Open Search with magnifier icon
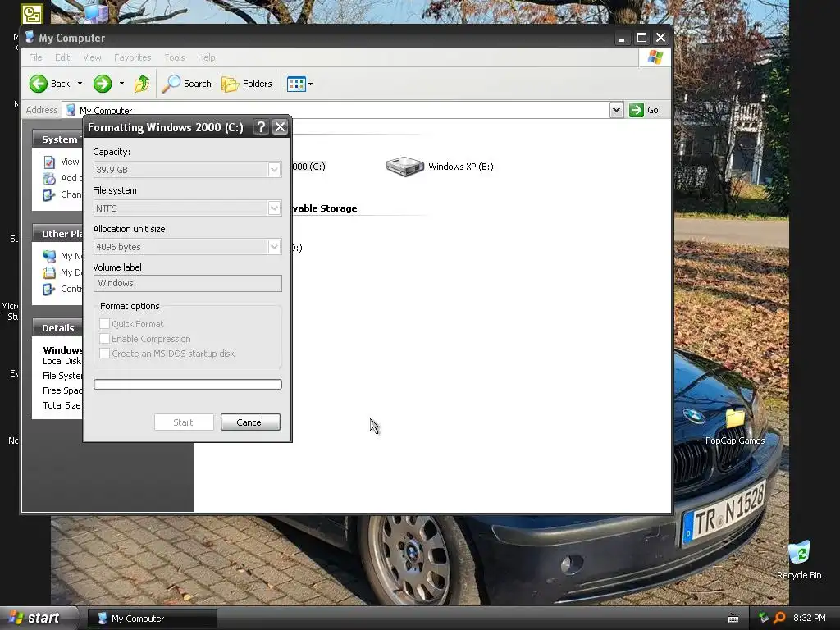The image size is (840, 630). point(187,84)
